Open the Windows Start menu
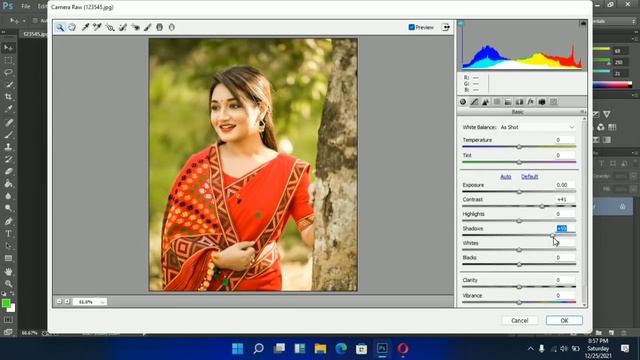Screen dimensions: 640x360 [x=238, y=349]
